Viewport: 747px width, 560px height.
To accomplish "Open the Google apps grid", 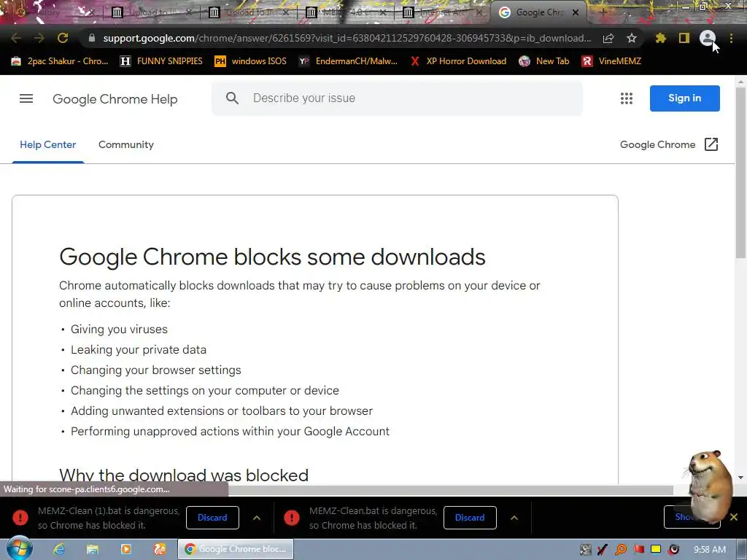I will 627,98.
